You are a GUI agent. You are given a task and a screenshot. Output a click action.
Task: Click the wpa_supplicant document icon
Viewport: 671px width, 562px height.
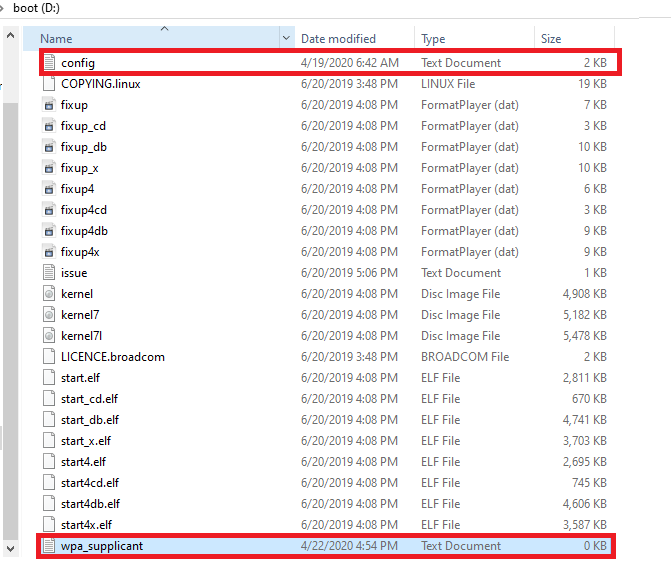49,545
